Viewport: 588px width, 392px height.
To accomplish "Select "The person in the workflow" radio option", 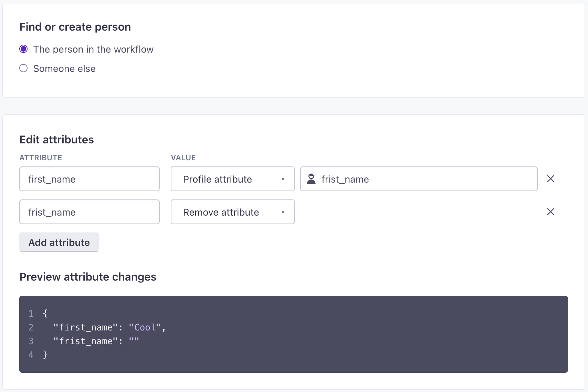I will pos(23,49).
